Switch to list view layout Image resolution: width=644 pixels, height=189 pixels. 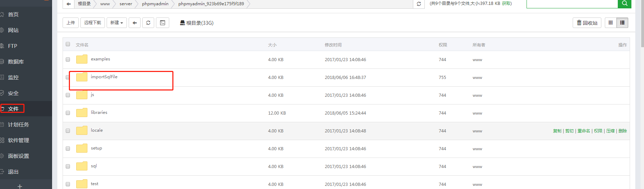(622, 23)
